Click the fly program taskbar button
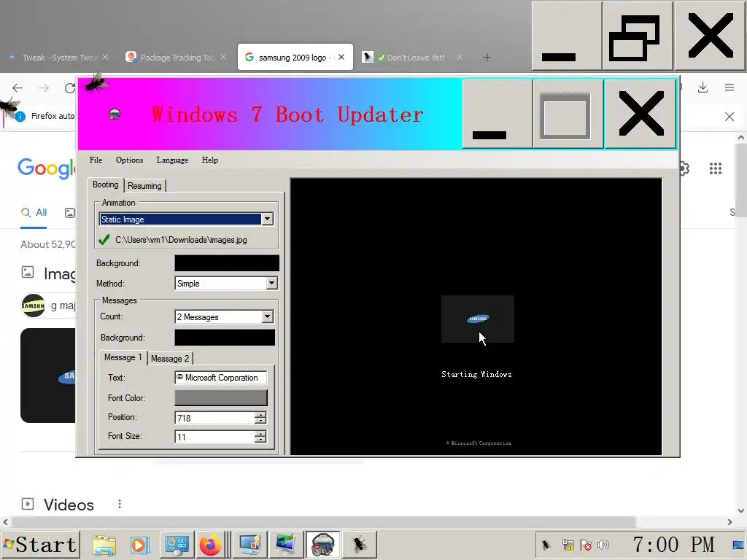The height and width of the screenshot is (560, 747). pyautogui.click(x=359, y=545)
